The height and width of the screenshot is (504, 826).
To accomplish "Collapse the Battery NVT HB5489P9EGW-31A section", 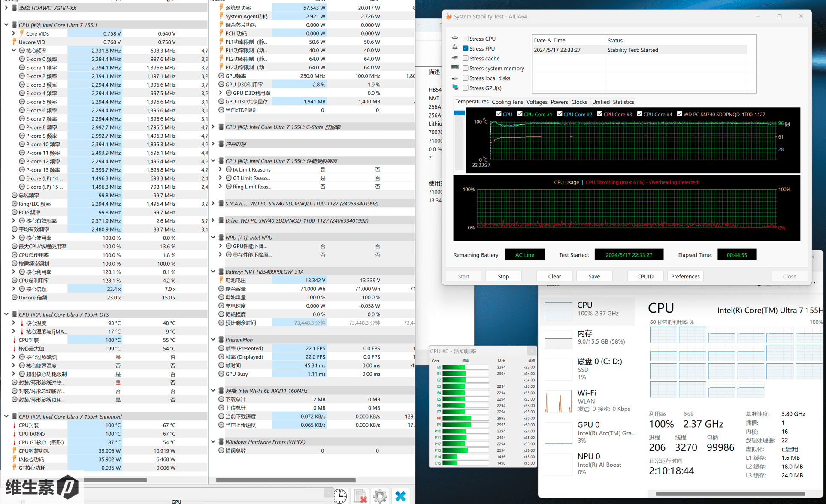I will (x=213, y=272).
